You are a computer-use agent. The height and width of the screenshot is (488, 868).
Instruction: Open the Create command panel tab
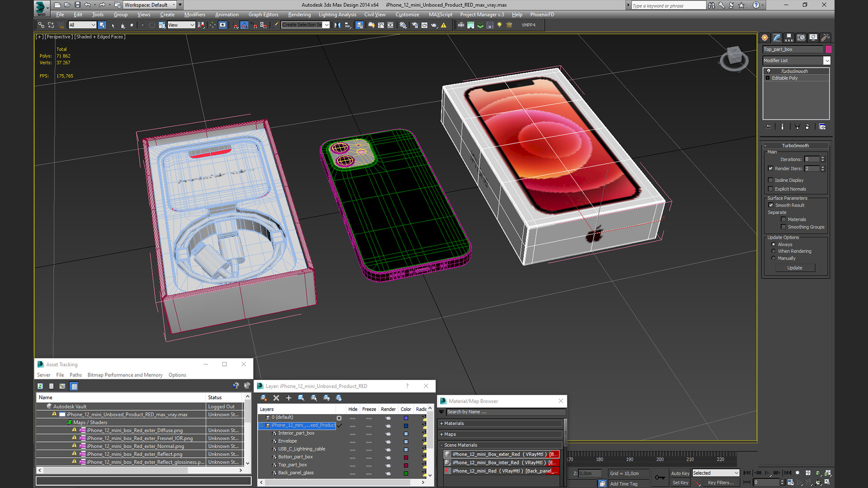point(764,38)
